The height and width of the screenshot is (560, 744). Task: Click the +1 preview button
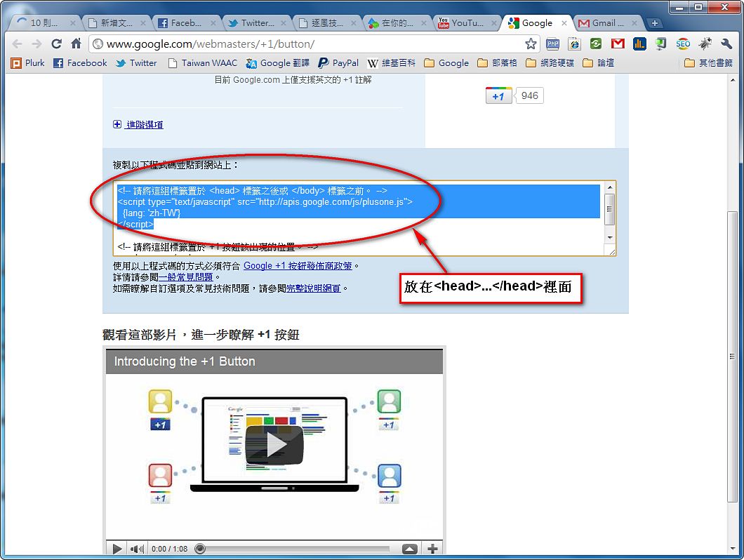click(x=498, y=96)
